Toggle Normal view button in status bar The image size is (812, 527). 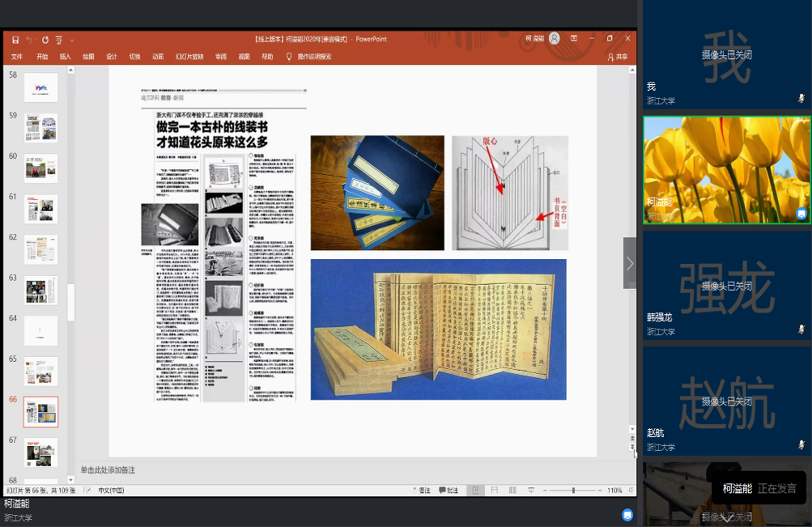pyautogui.click(x=475, y=491)
